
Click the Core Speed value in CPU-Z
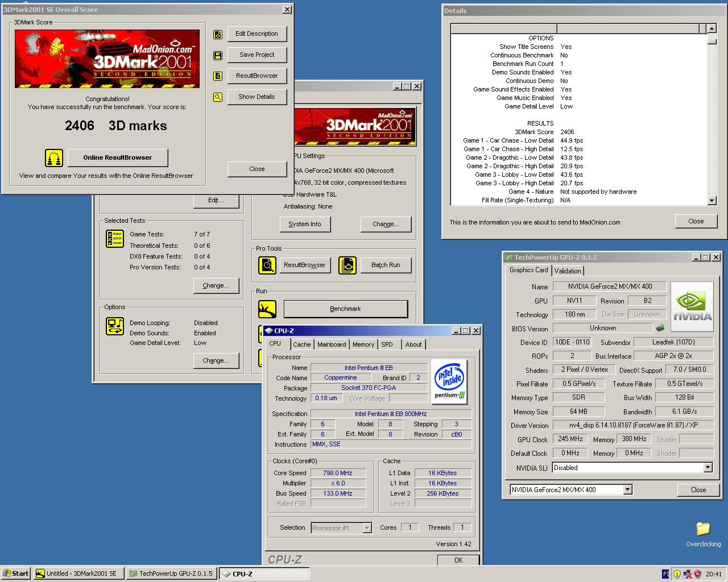(x=338, y=473)
